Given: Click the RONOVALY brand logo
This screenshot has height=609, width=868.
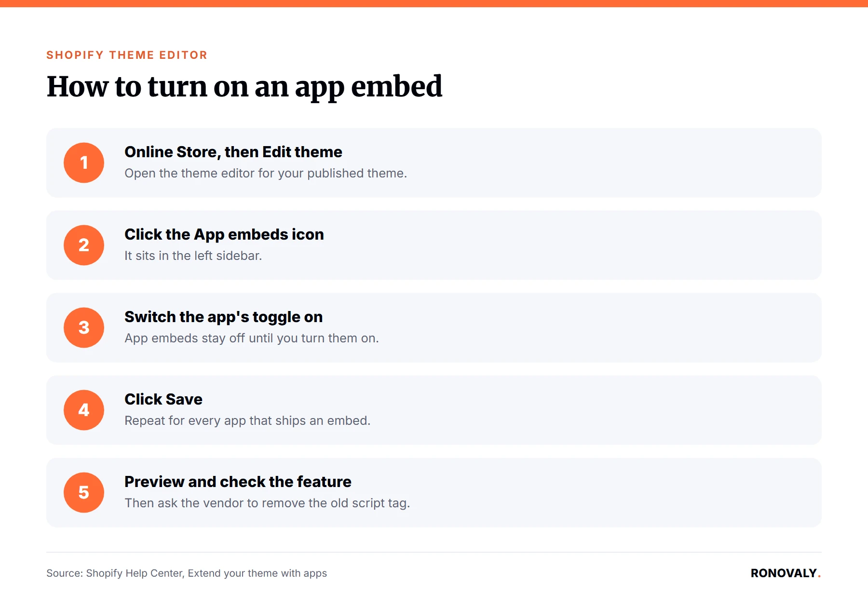Looking at the screenshot, I should click(786, 573).
